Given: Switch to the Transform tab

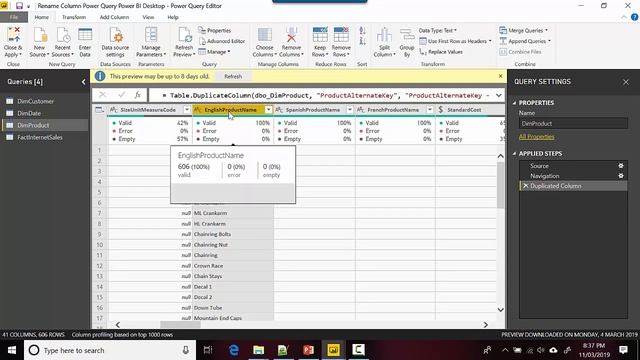Looking at the screenshot, I should coord(74,17).
